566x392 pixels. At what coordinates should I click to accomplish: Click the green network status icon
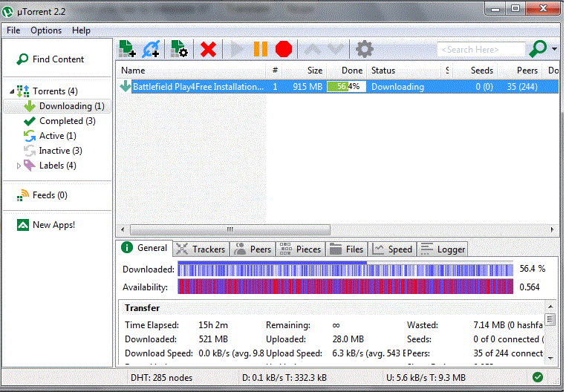538,377
